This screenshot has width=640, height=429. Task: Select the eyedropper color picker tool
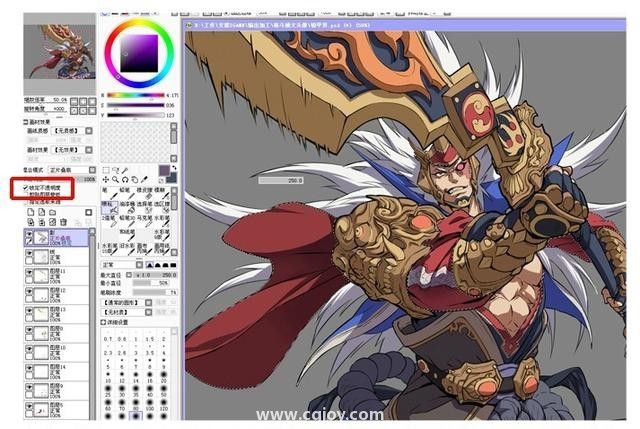[x=144, y=180]
